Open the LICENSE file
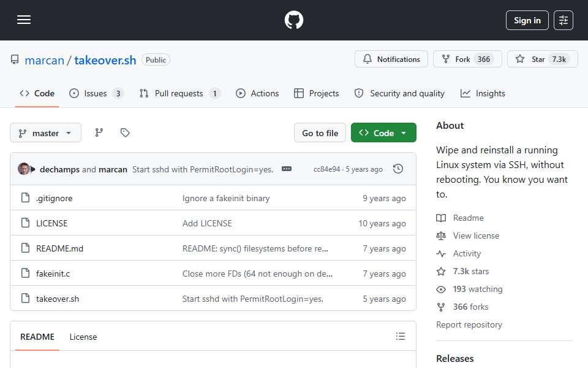 click(51, 223)
